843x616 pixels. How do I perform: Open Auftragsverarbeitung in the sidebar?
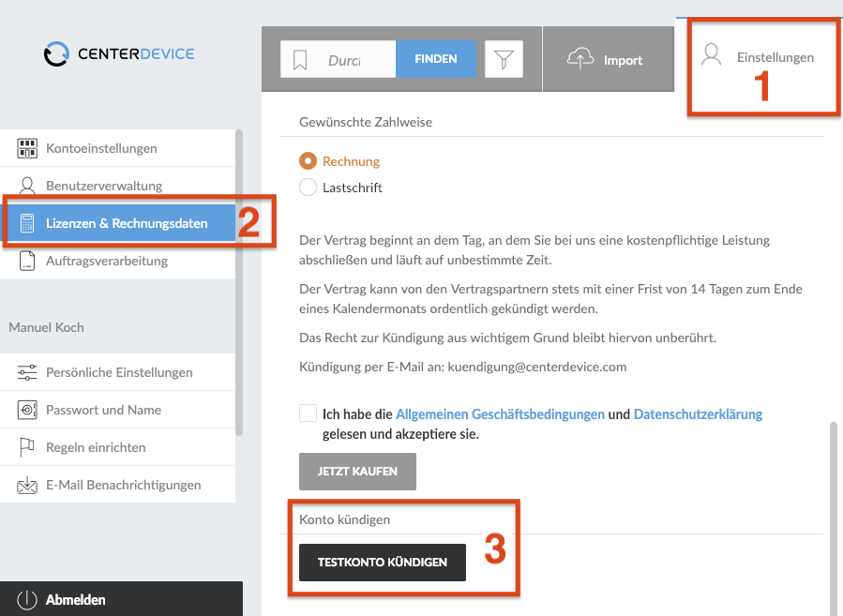point(118,261)
